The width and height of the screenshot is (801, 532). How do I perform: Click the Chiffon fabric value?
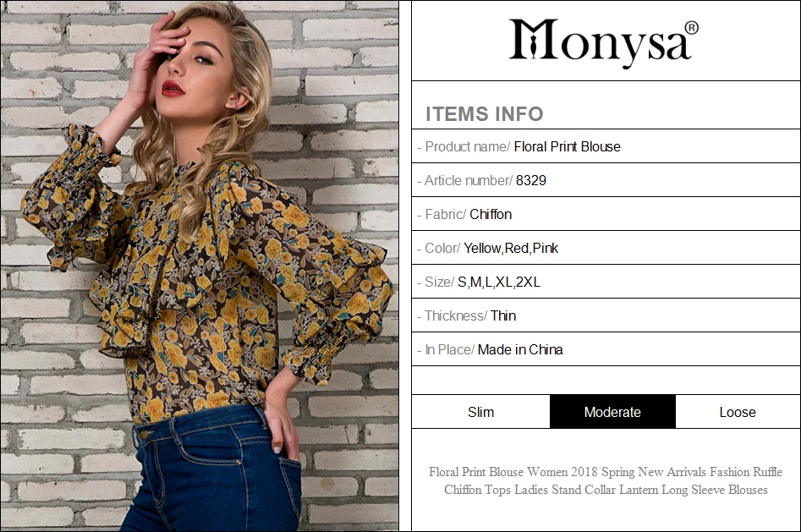(x=491, y=214)
